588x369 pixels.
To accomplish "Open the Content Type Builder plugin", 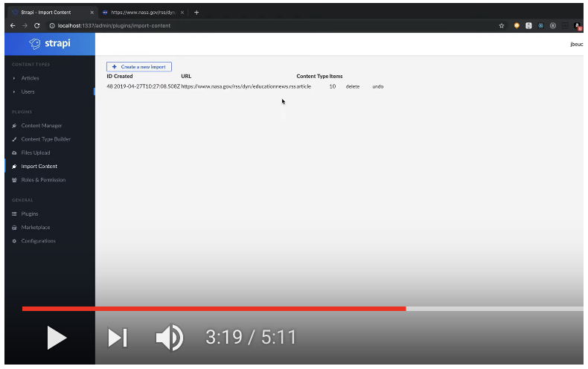I will 45,139.
